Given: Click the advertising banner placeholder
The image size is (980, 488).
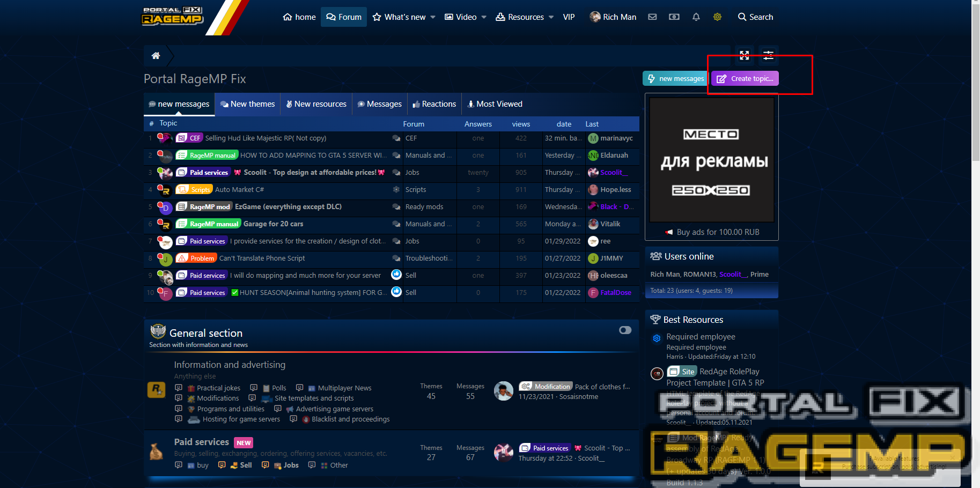Looking at the screenshot, I should click(711, 160).
